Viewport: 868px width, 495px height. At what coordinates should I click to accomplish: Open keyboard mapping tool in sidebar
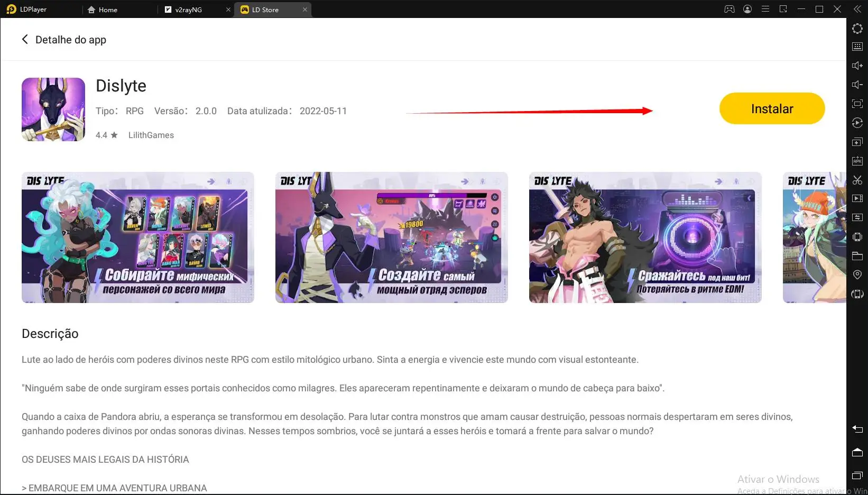click(857, 47)
